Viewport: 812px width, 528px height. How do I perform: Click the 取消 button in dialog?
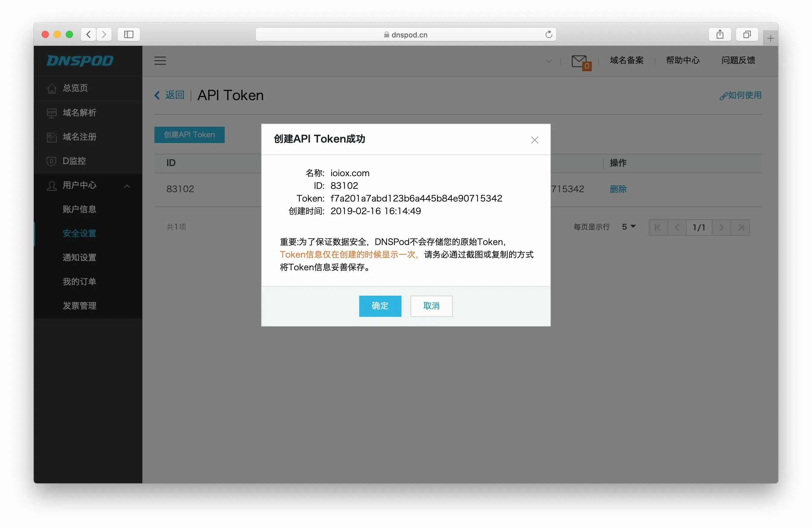[431, 306]
